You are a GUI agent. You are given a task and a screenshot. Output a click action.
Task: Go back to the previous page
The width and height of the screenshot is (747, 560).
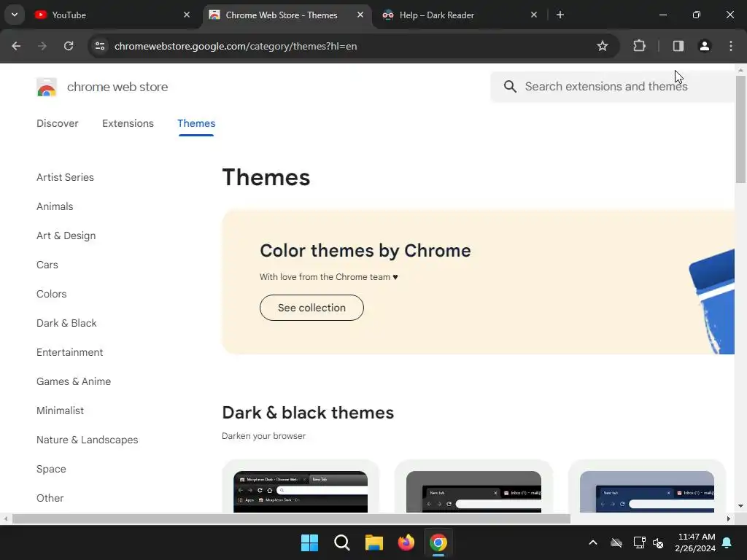tap(16, 46)
